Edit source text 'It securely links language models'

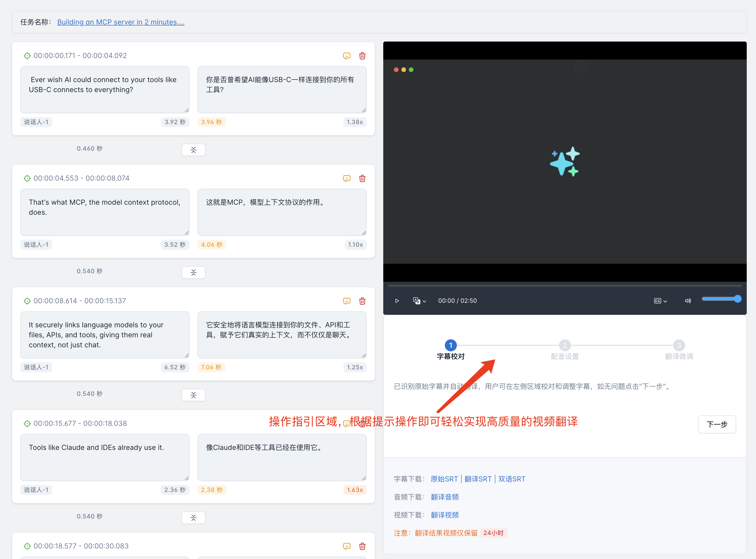coord(105,335)
